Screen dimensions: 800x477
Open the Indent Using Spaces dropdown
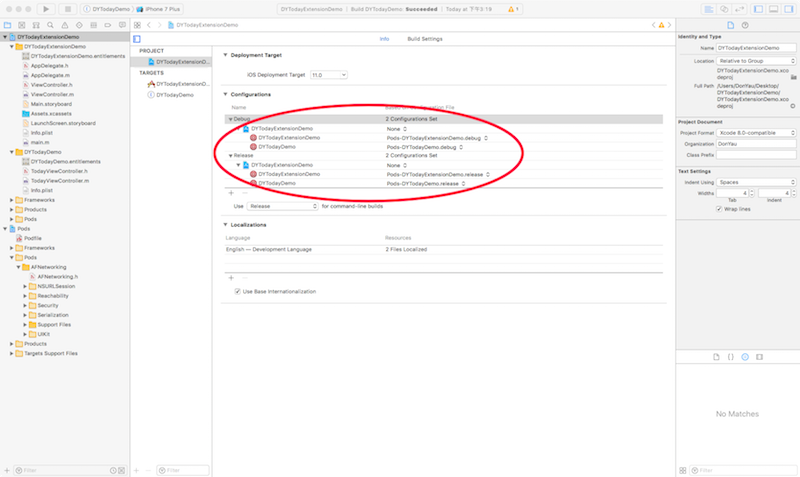point(756,182)
